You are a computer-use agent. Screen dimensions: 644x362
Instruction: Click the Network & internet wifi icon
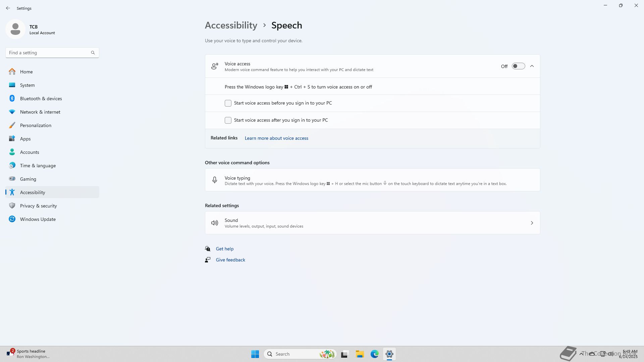point(12,112)
